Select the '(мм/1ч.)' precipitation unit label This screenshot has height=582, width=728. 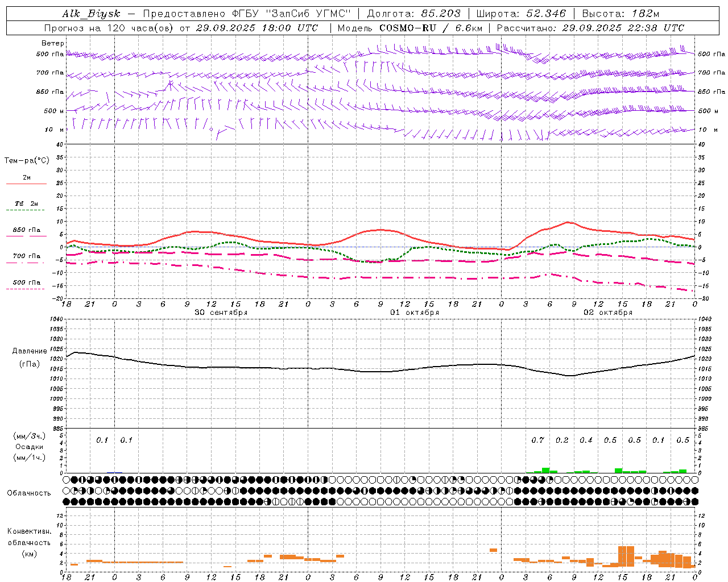coord(29,458)
